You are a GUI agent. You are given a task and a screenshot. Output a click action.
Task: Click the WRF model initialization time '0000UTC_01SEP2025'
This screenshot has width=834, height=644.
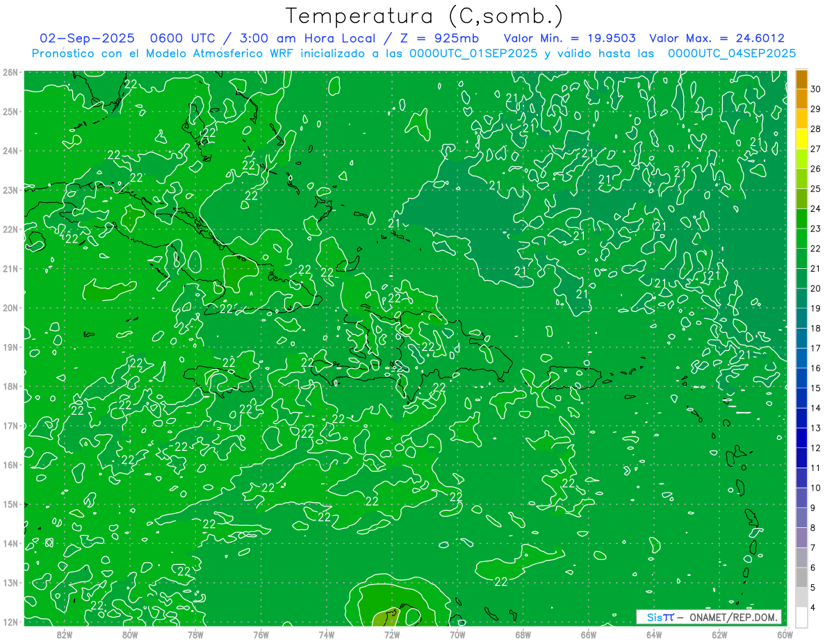point(473,53)
